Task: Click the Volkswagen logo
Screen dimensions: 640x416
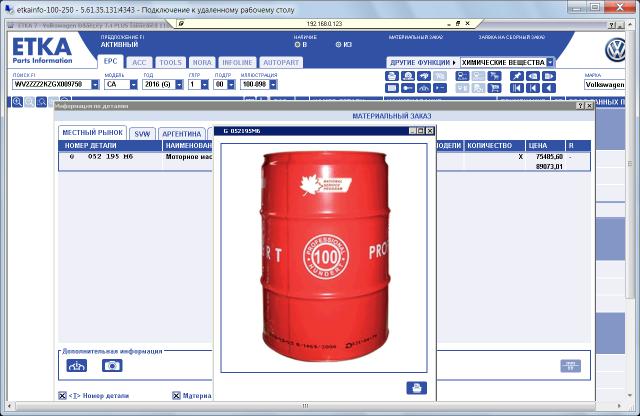Action: pyautogui.click(x=615, y=50)
